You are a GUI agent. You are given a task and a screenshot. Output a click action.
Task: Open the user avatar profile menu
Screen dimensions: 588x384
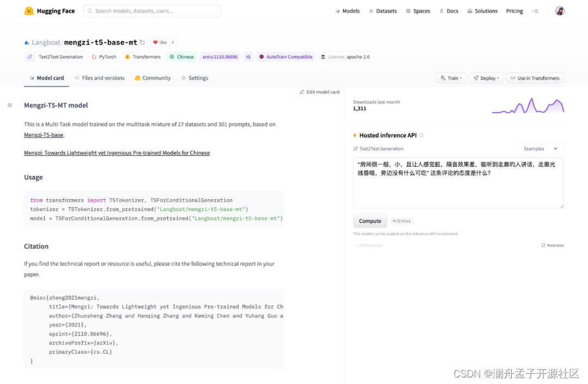click(560, 11)
